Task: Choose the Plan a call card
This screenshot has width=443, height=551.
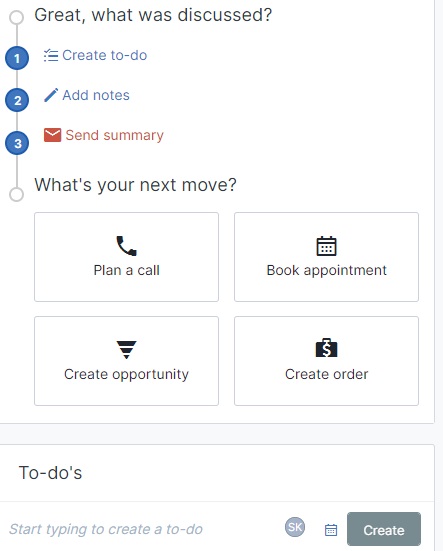Action: point(126,257)
